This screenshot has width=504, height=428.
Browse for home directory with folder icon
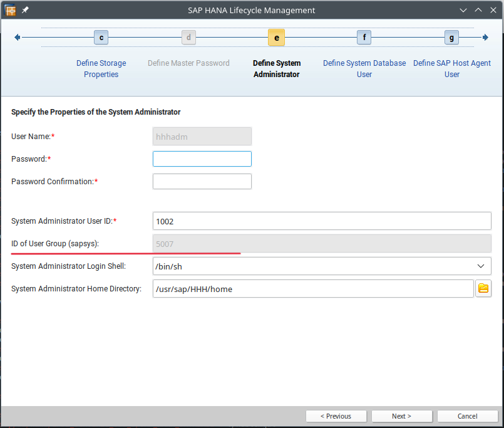coord(483,288)
